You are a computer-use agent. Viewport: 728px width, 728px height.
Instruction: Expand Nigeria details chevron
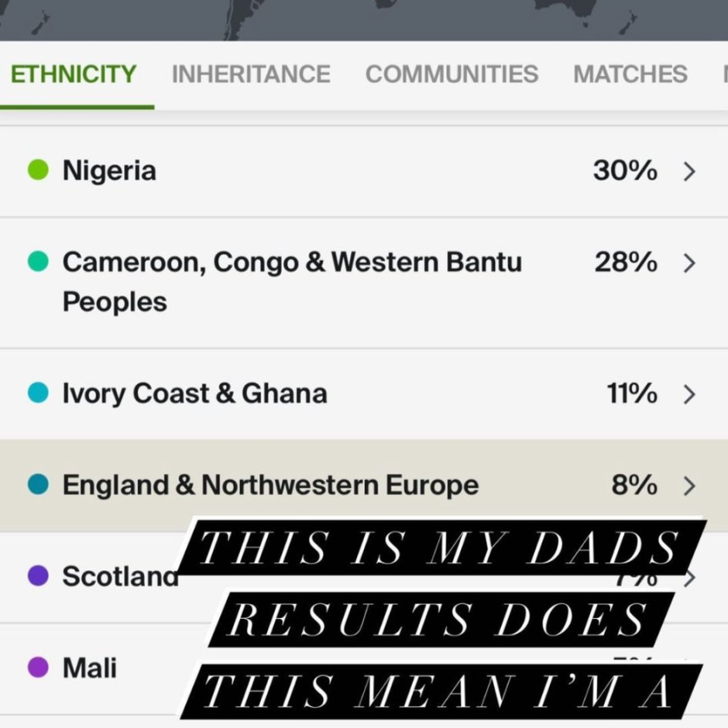point(690,172)
